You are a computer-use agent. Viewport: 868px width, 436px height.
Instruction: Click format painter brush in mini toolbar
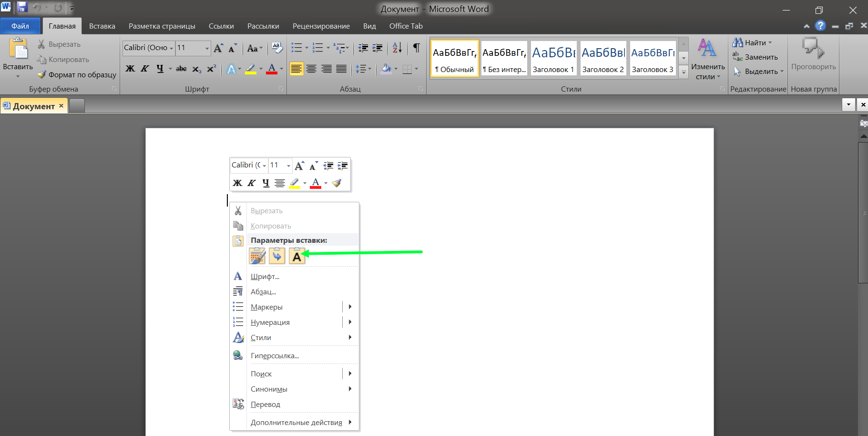(337, 183)
